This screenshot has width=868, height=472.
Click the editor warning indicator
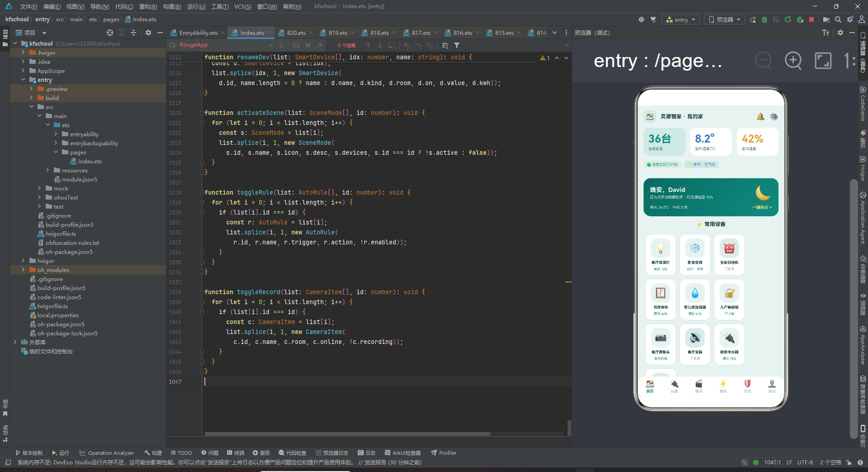click(545, 58)
